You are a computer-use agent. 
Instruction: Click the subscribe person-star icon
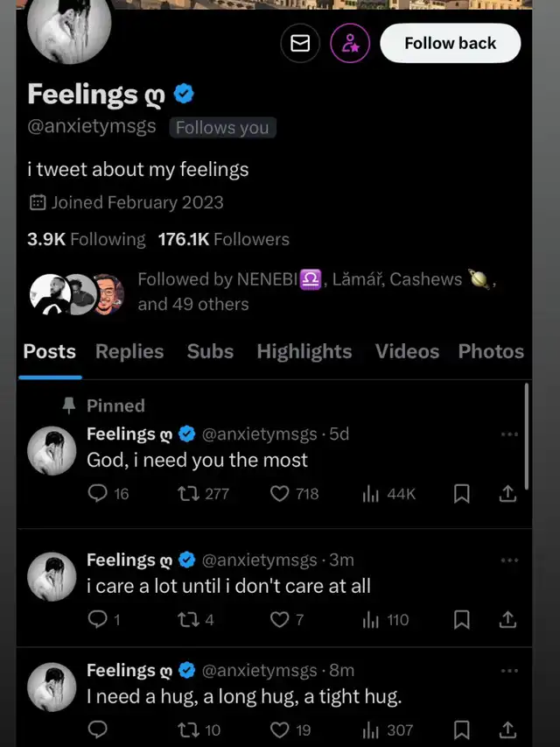pos(350,44)
